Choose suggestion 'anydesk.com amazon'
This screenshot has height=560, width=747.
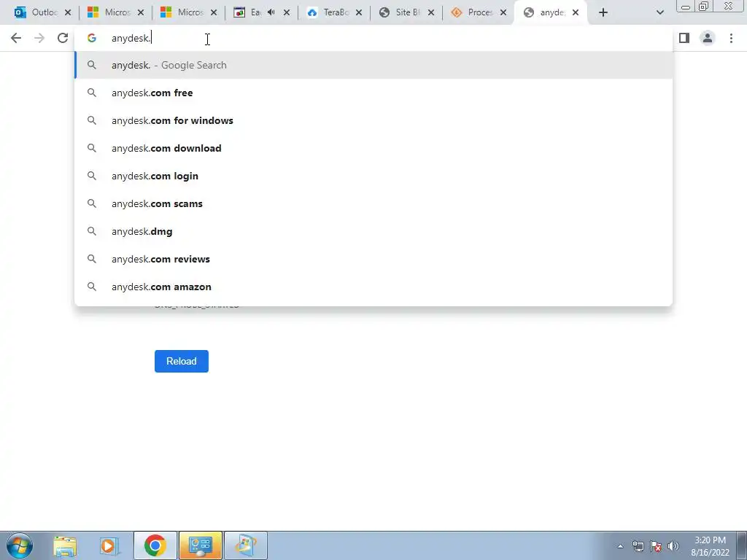[x=373, y=286]
